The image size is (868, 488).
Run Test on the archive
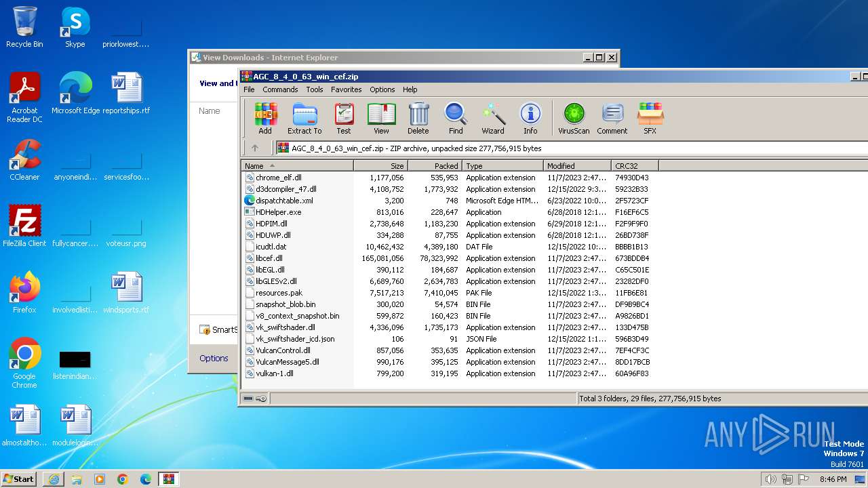tap(344, 118)
